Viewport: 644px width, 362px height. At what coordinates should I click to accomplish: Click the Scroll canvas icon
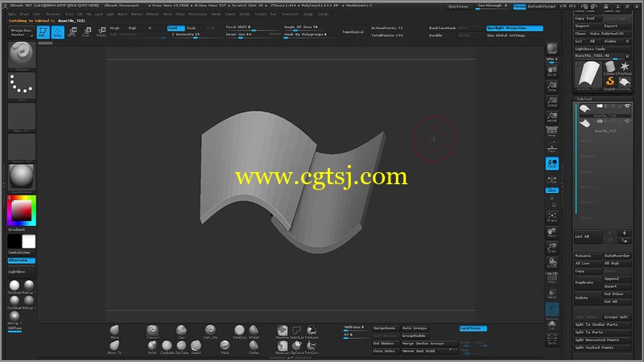tap(551, 71)
